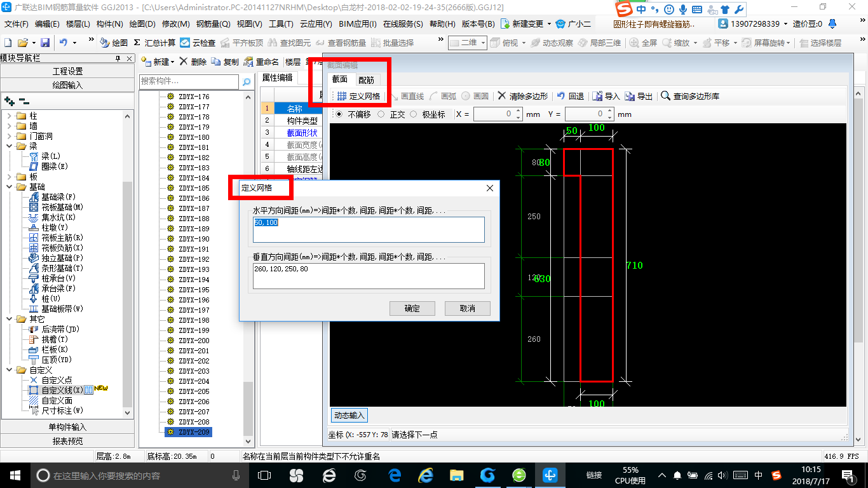Open 钢筋量(Q) menu
The width and height of the screenshot is (868, 488).
tap(213, 24)
